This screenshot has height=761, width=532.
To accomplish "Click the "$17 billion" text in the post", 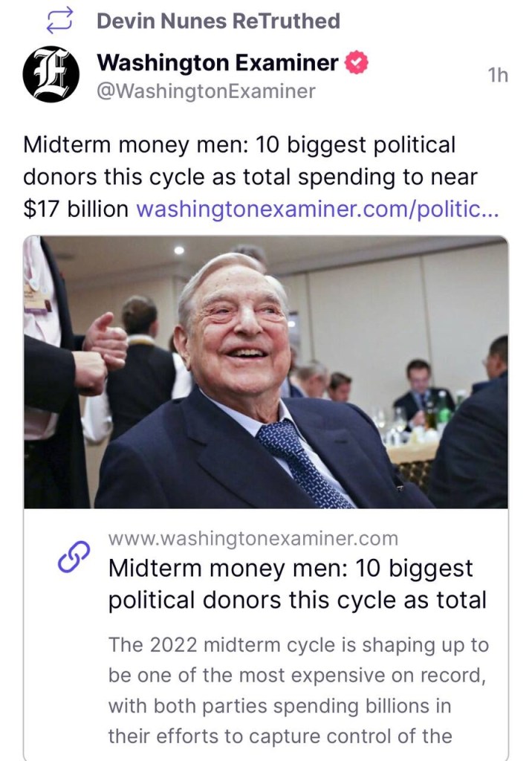I will [x=76, y=210].
